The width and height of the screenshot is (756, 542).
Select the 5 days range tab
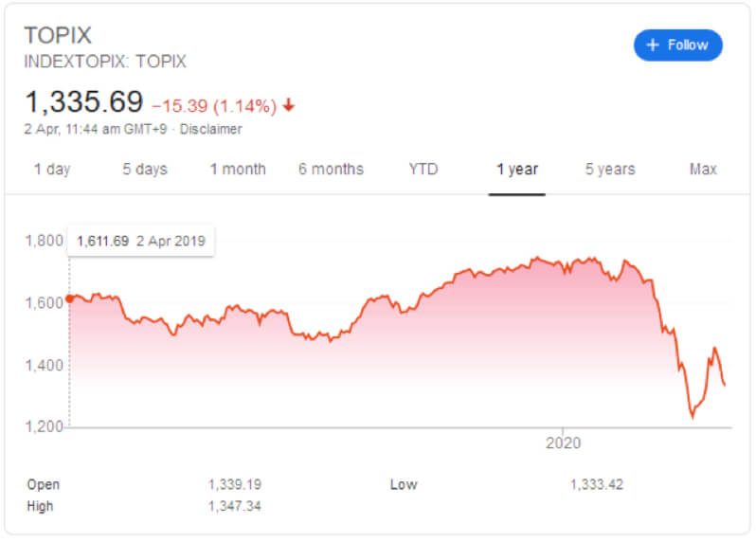[145, 170]
